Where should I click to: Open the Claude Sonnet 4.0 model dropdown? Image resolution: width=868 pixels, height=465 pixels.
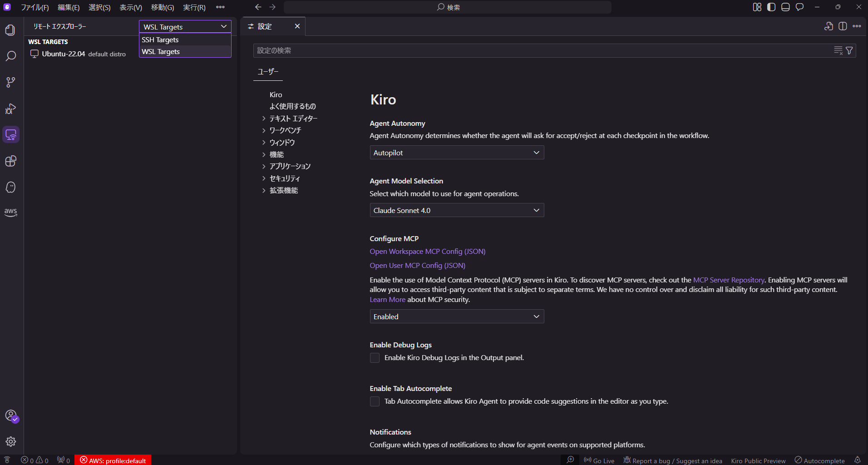(457, 210)
